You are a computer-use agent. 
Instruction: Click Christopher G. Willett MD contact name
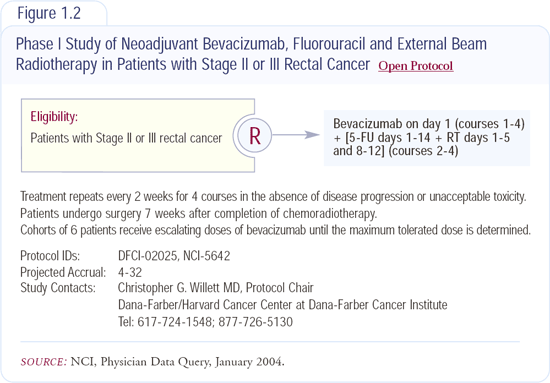coord(179,288)
